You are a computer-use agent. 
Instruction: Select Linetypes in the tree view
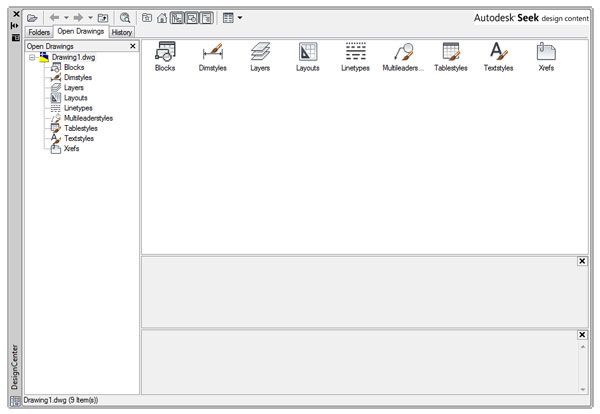(77, 108)
